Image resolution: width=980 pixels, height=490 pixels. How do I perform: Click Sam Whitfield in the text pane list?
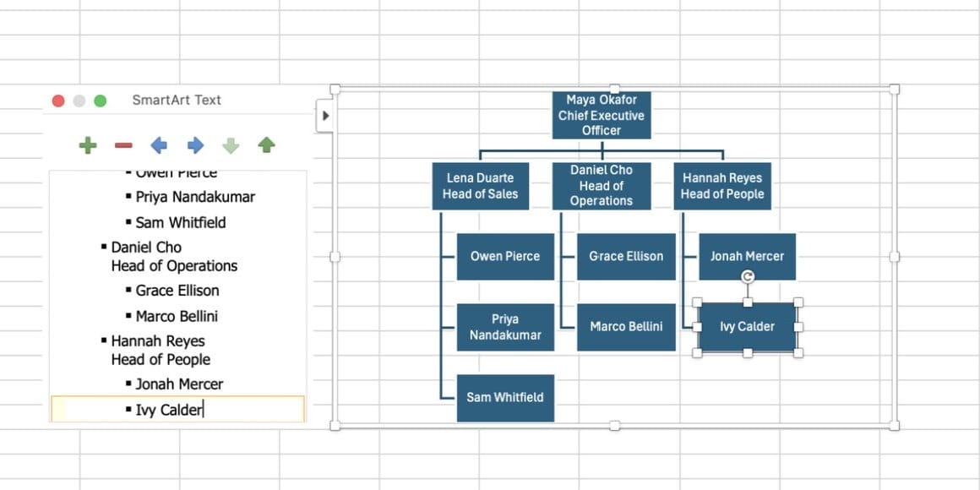[181, 222]
